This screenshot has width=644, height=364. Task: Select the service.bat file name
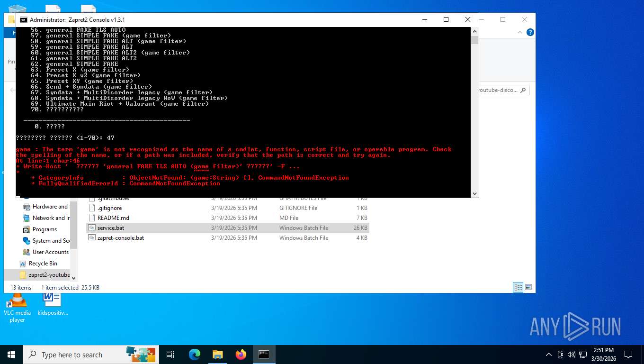pyautogui.click(x=111, y=228)
